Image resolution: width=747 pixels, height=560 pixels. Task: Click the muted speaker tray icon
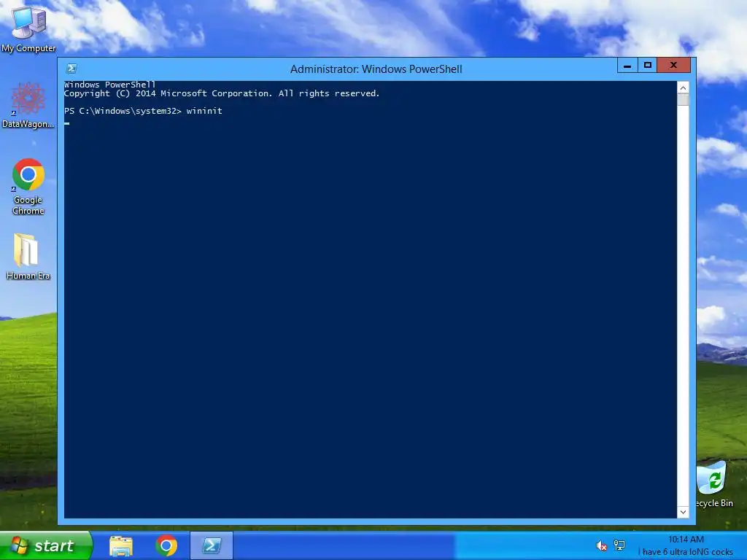click(x=601, y=545)
